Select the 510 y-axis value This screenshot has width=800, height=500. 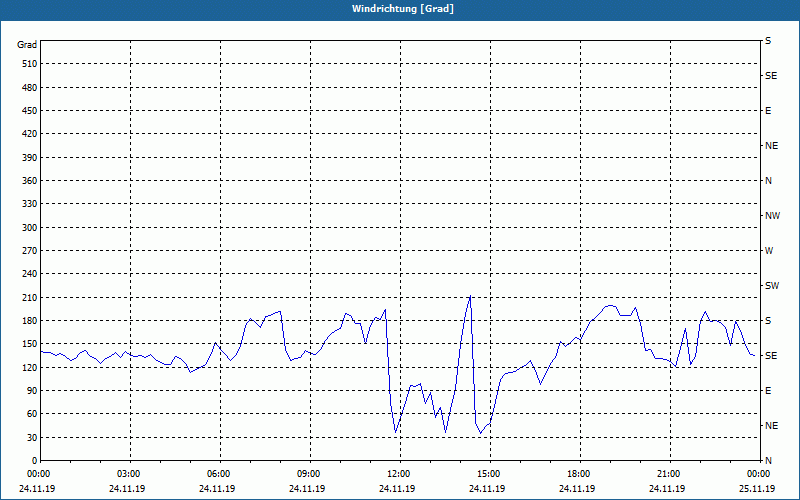[x=30, y=64]
